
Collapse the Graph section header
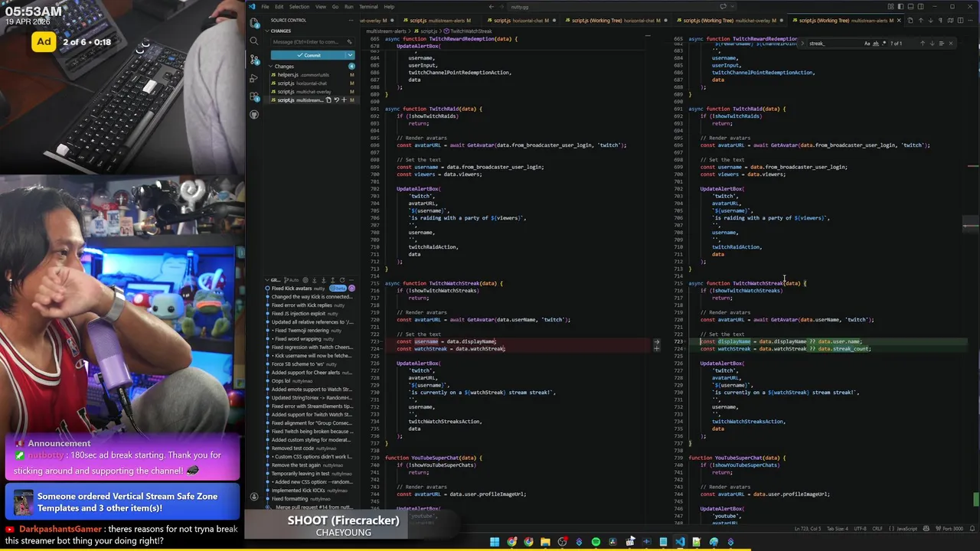tap(276, 280)
